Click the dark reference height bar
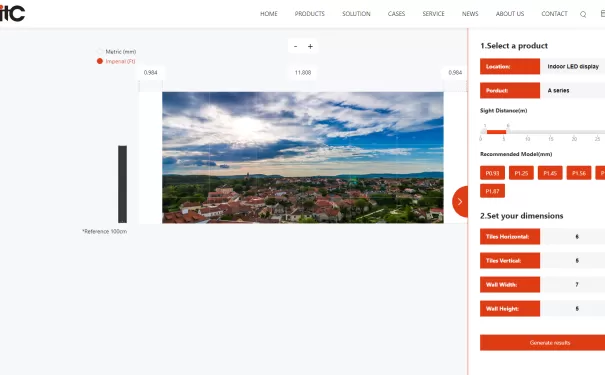 [x=122, y=184]
